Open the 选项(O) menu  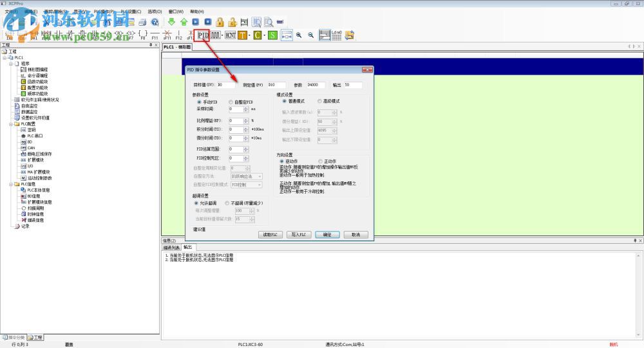pyautogui.click(x=155, y=12)
